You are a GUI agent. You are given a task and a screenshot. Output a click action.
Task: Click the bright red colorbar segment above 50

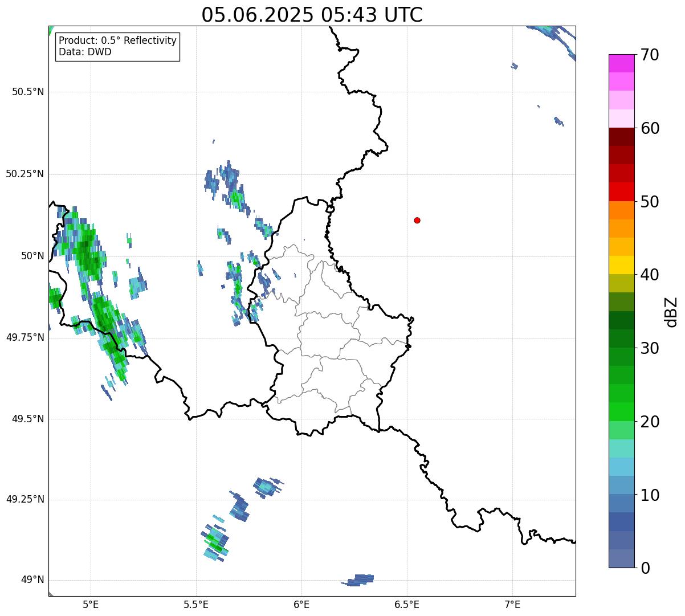621,191
